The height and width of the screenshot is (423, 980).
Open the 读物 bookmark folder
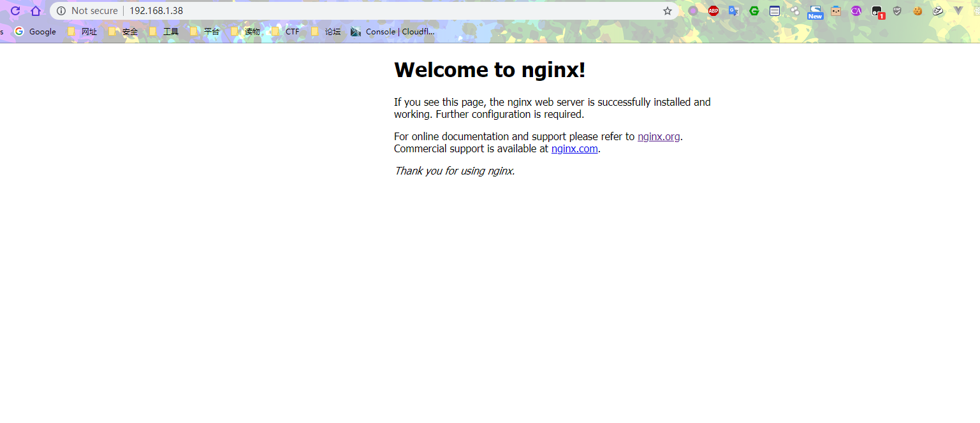(245, 31)
